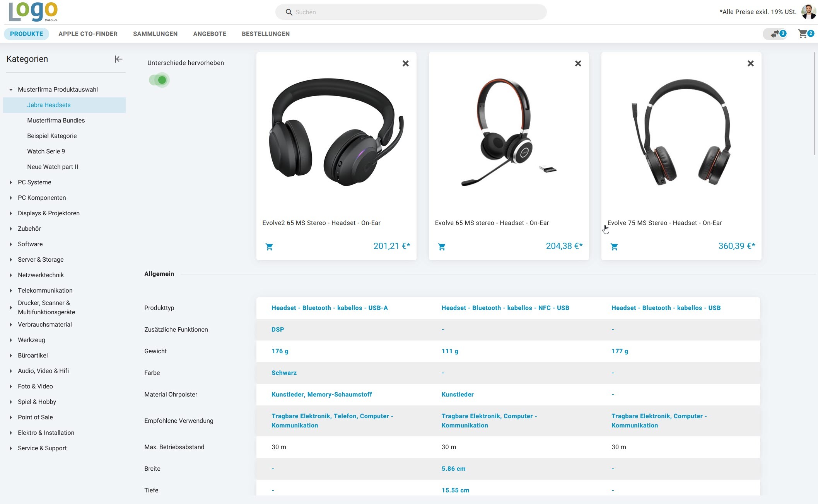The height and width of the screenshot is (504, 818).
Task: Expand Server & Storage category
Action: 11,260
